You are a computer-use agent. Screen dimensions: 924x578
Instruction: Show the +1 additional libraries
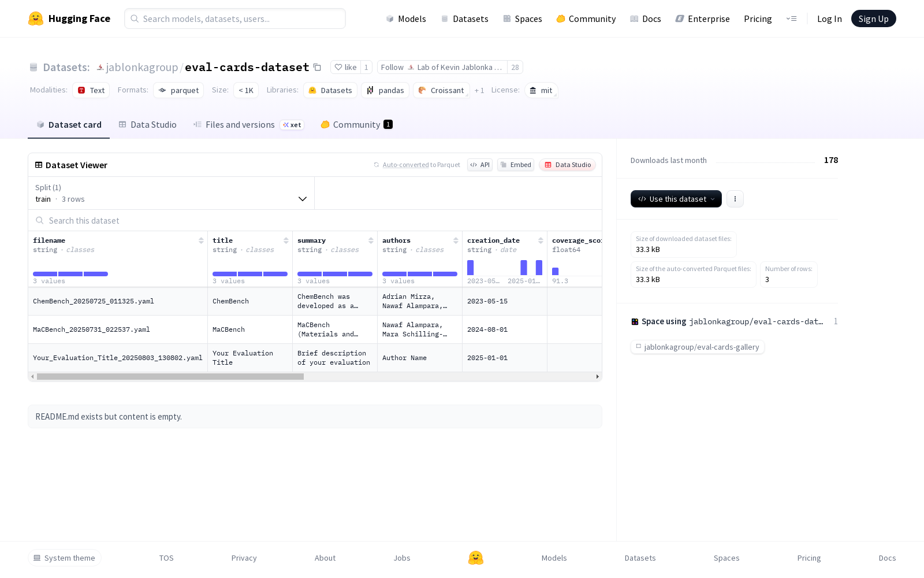click(x=479, y=90)
